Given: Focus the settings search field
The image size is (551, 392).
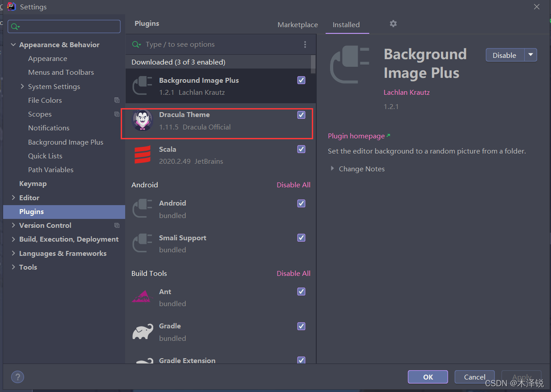Looking at the screenshot, I should (x=64, y=27).
